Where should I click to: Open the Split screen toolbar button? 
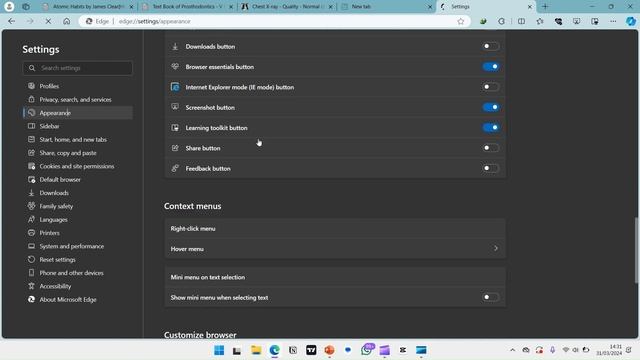(521, 21)
